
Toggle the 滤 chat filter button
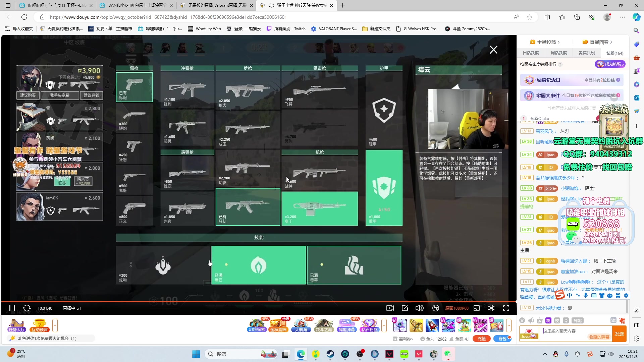(x=613, y=320)
